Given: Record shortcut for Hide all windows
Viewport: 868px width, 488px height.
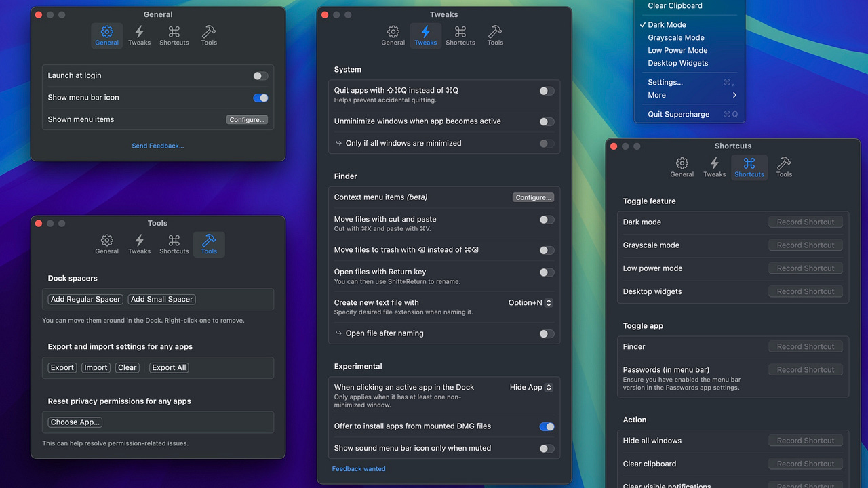Looking at the screenshot, I should tap(806, 441).
